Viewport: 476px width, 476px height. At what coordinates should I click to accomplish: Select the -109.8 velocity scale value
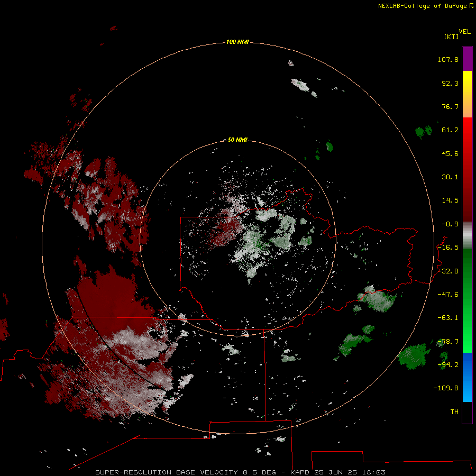(x=446, y=388)
